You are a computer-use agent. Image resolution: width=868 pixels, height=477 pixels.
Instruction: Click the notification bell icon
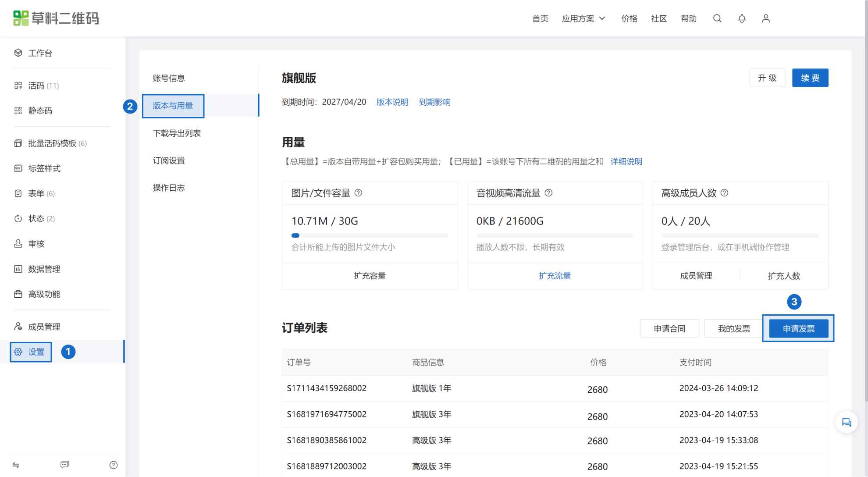coord(741,18)
